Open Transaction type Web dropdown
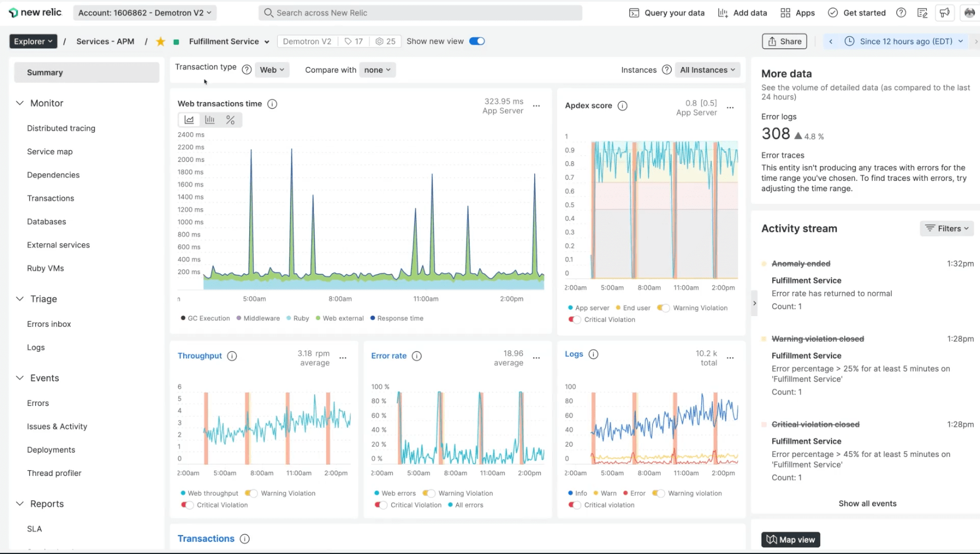 [x=272, y=70]
